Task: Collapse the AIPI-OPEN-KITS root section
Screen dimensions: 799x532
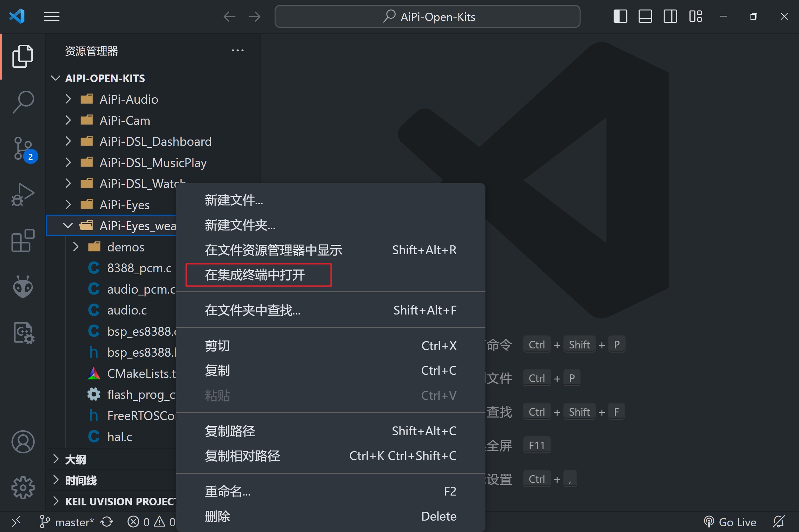Action: click(x=153, y=78)
